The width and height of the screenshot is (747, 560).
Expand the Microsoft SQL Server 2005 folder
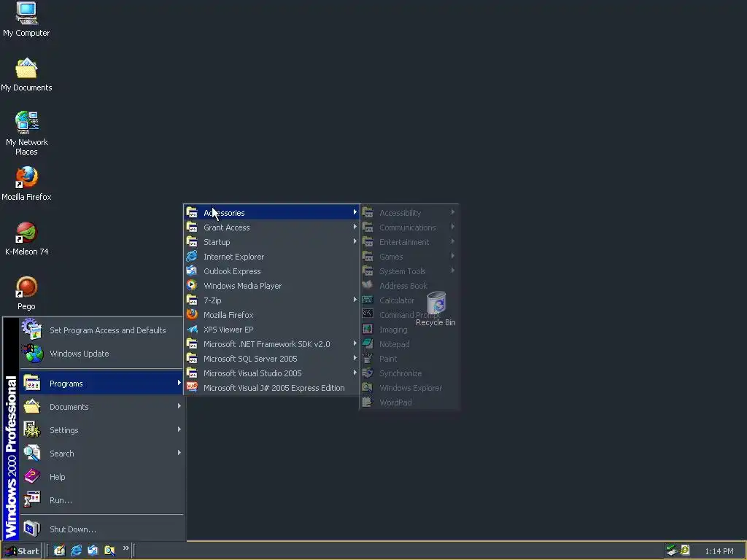point(271,359)
